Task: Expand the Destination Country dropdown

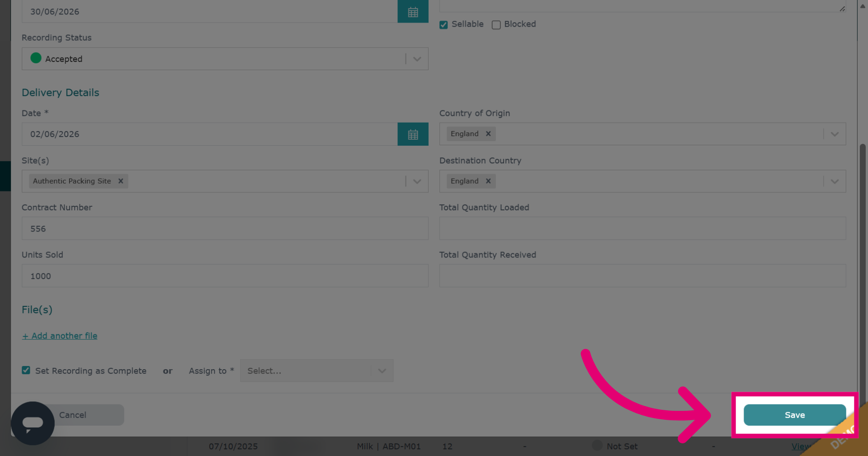Action: coord(835,181)
